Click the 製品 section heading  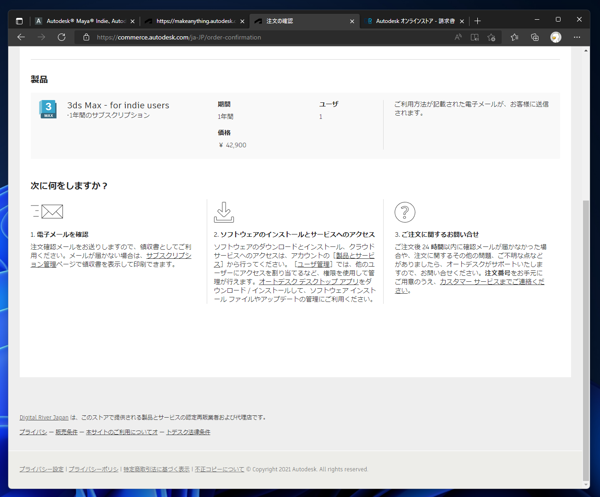point(39,79)
